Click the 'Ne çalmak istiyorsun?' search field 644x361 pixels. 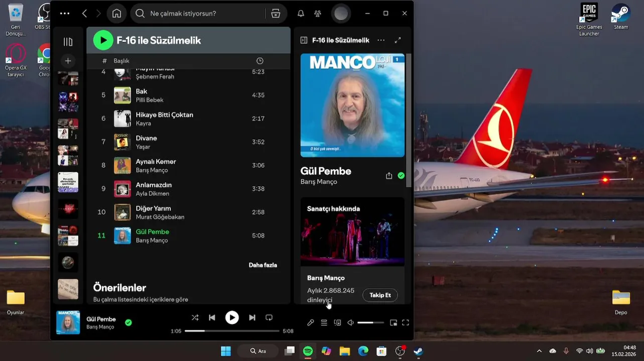pyautogui.click(x=208, y=14)
